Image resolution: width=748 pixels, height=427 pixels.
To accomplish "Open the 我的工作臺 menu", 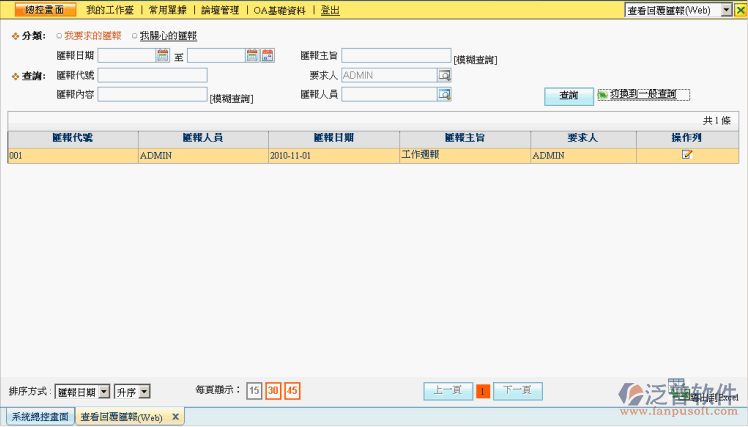I will coord(110,10).
